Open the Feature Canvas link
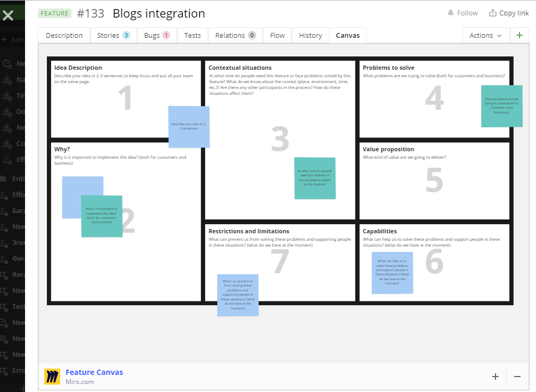 [x=94, y=372]
